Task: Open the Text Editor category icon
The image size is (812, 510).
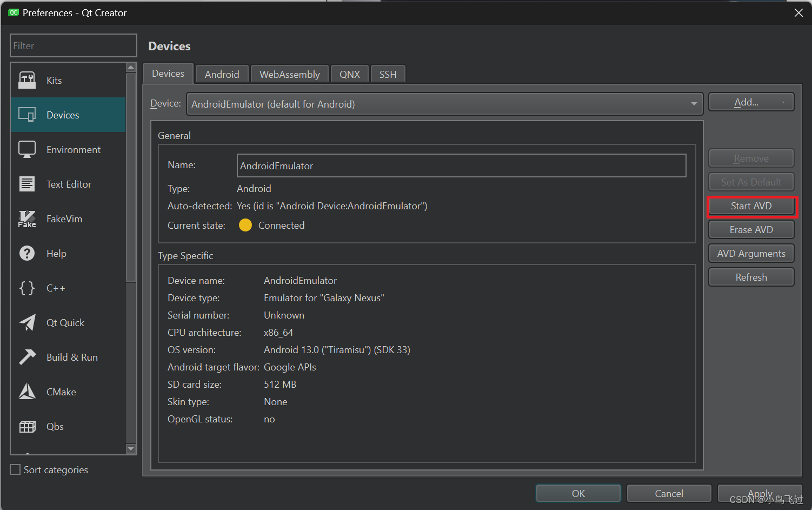Action: [x=27, y=184]
